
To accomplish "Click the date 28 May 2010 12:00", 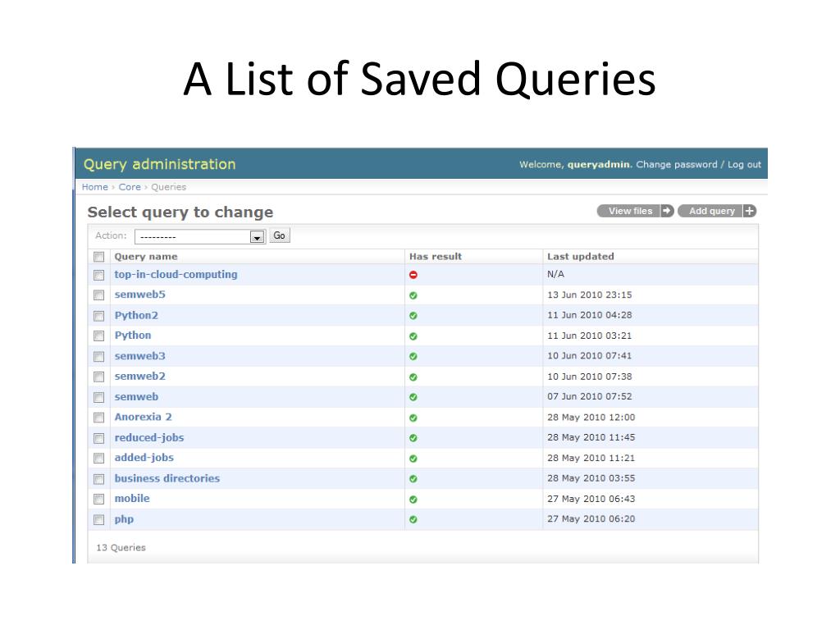I will pyautogui.click(x=591, y=418).
